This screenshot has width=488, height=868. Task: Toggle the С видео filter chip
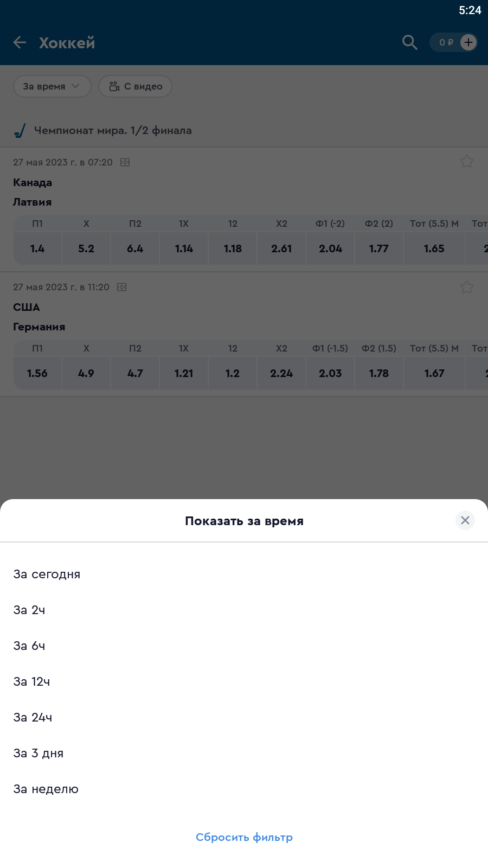pos(136,86)
